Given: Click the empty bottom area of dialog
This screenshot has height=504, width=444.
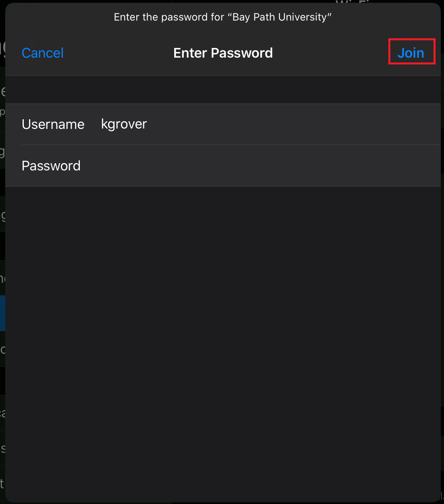Looking at the screenshot, I should point(223,463).
